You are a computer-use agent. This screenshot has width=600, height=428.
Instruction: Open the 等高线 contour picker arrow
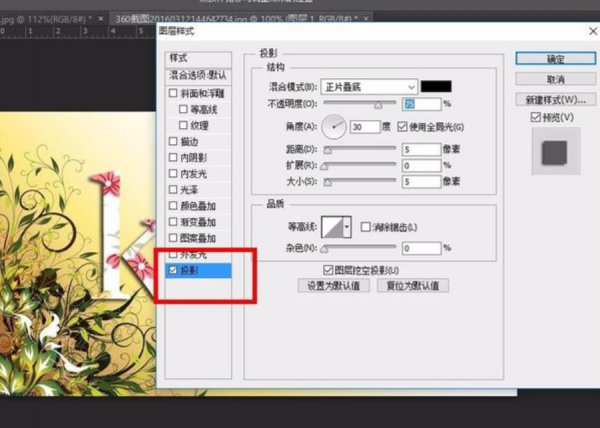(x=347, y=227)
